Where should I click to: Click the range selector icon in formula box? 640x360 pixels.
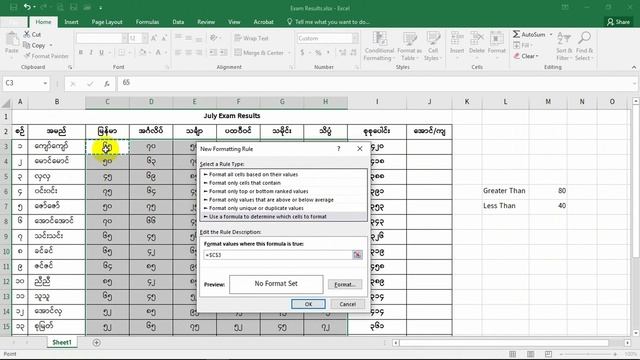click(x=357, y=255)
